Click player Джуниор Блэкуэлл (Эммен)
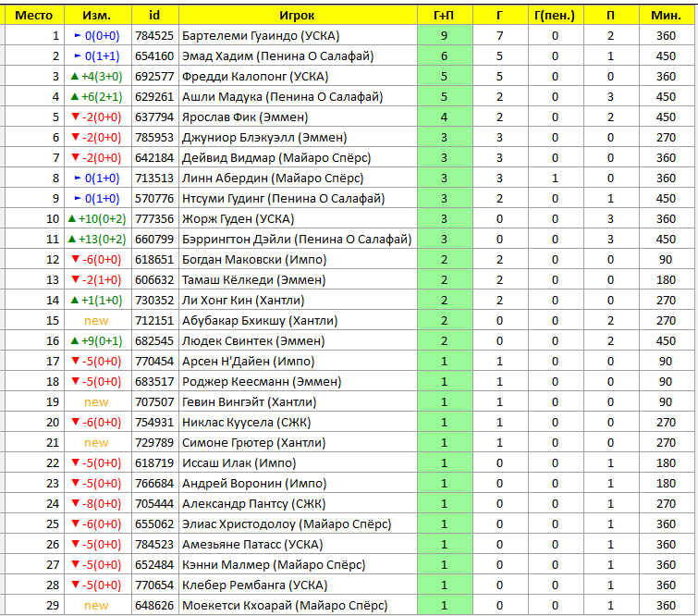 [x=264, y=138]
